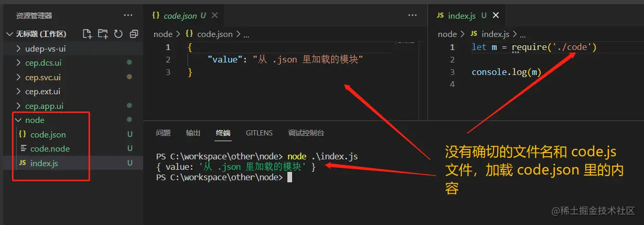This screenshot has height=225, width=644.
Task: Create a new folder in workspace
Action: [x=103, y=34]
